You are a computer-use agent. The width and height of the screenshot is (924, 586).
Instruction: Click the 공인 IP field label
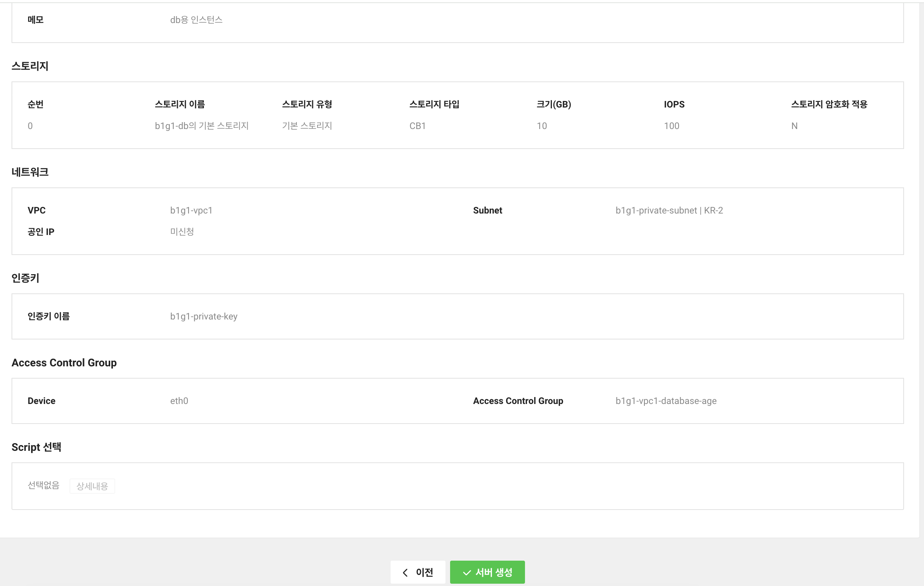tap(41, 232)
